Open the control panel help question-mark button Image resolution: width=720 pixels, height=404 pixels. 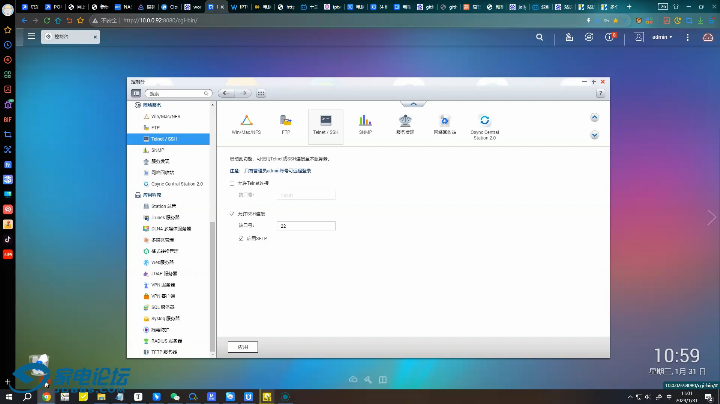point(600,93)
